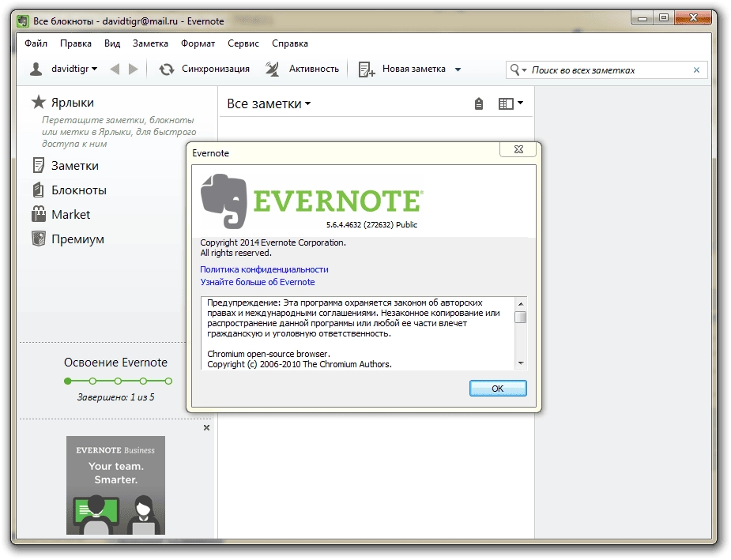Close the Evernote about dialog
This screenshot has height=560, width=731.
coord(518,149)
